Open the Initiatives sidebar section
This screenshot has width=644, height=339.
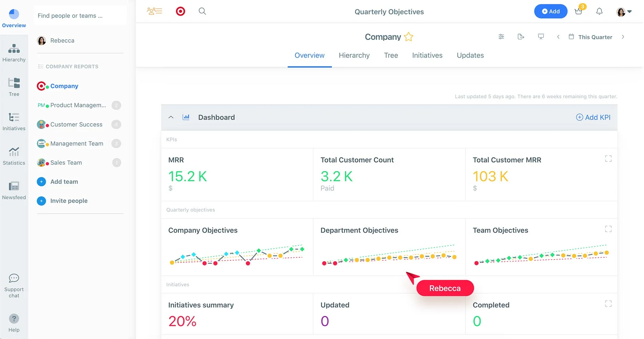14,122
